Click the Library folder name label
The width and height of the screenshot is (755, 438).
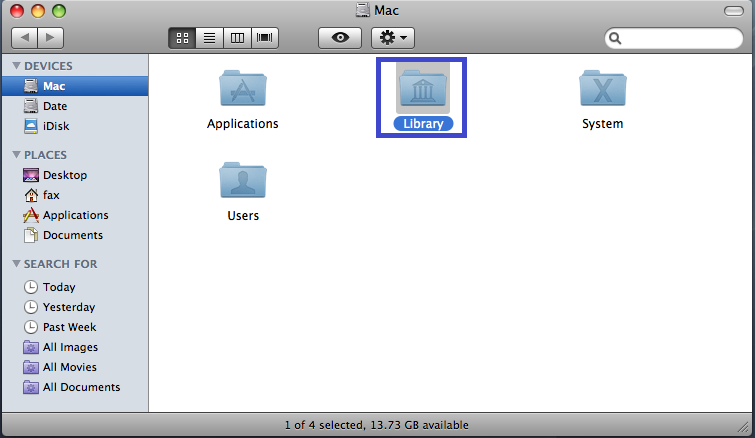423,124
